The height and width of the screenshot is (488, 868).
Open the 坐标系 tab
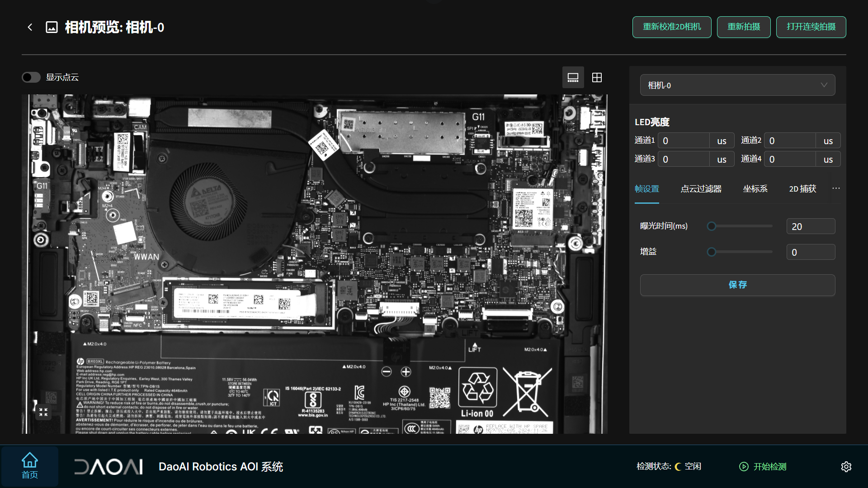point(755,189)
